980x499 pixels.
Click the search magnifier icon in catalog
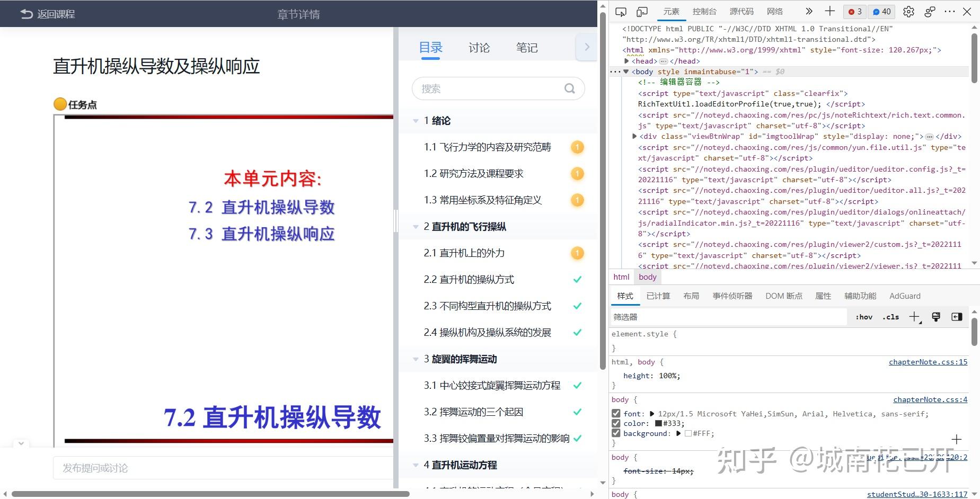pyautogui.click(x=570, y=88)
